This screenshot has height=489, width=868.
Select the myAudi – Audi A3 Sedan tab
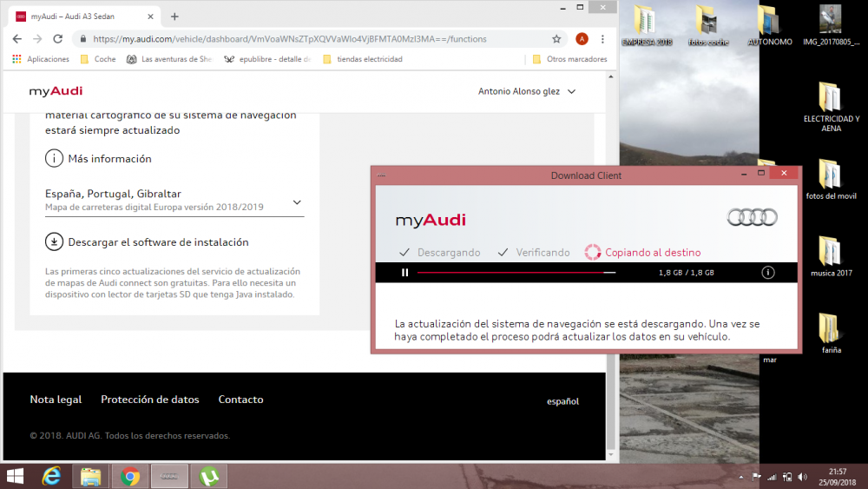tap(84, 17)
